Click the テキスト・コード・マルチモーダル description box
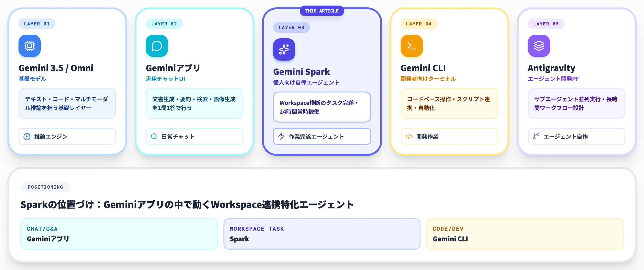Viewport: 644px width, 270px height. coord(67,103)
